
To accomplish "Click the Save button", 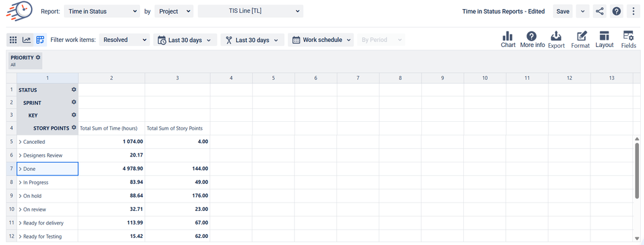I will tap(563, 12).
